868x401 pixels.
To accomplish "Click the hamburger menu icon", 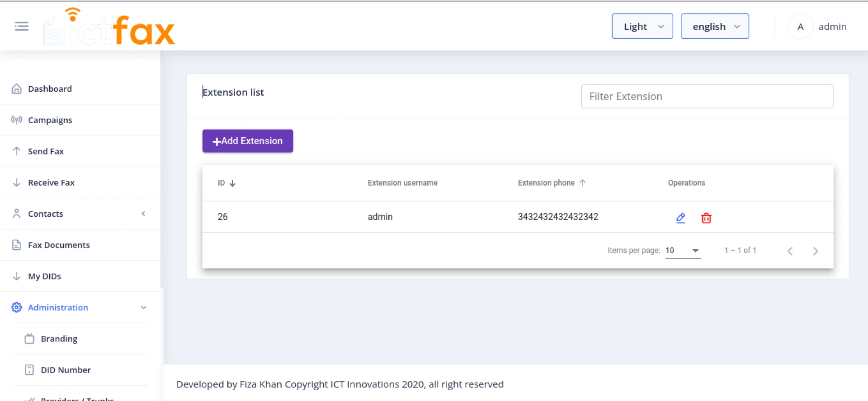I will (22, 26).
